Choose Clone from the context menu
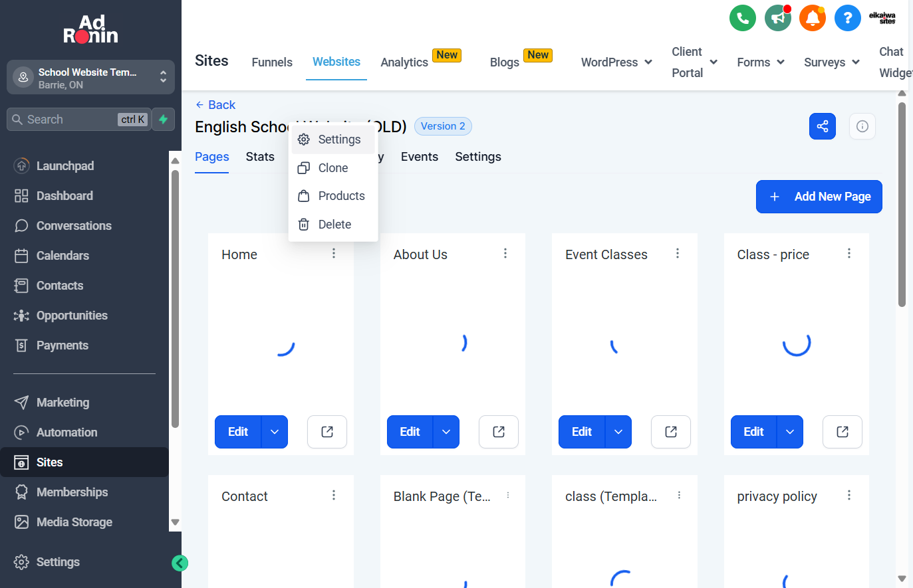The image size is (913, 588). [x=333, y=168]
